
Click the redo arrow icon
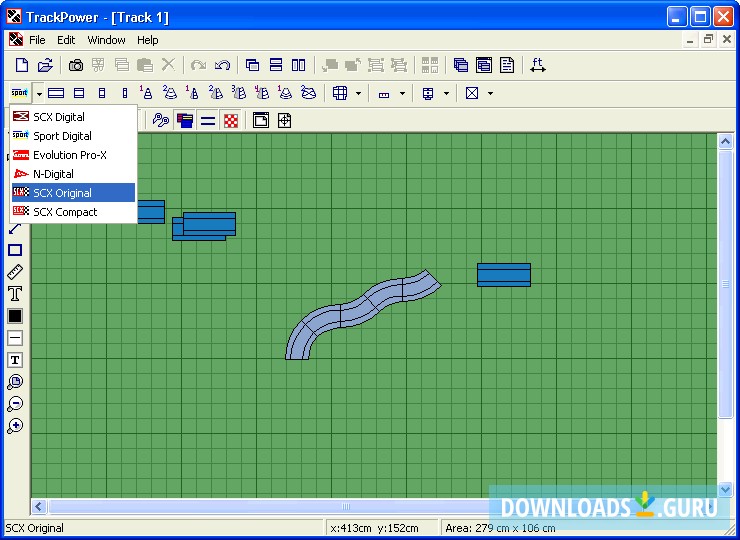click(199, 65)
